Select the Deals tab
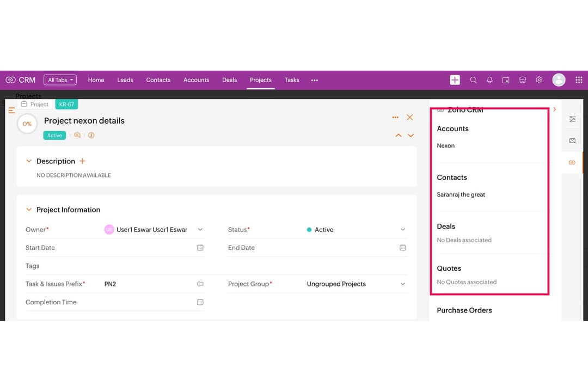 click(230, 80)
